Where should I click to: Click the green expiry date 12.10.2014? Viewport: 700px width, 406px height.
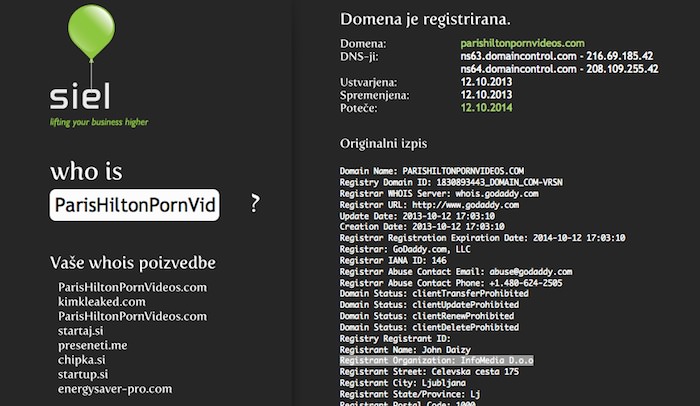487,108
